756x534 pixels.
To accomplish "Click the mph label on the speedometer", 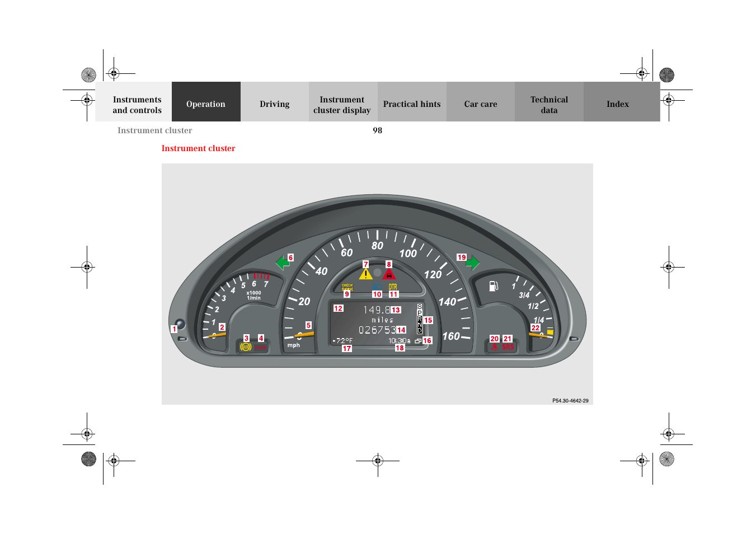I will click(294, 345).
